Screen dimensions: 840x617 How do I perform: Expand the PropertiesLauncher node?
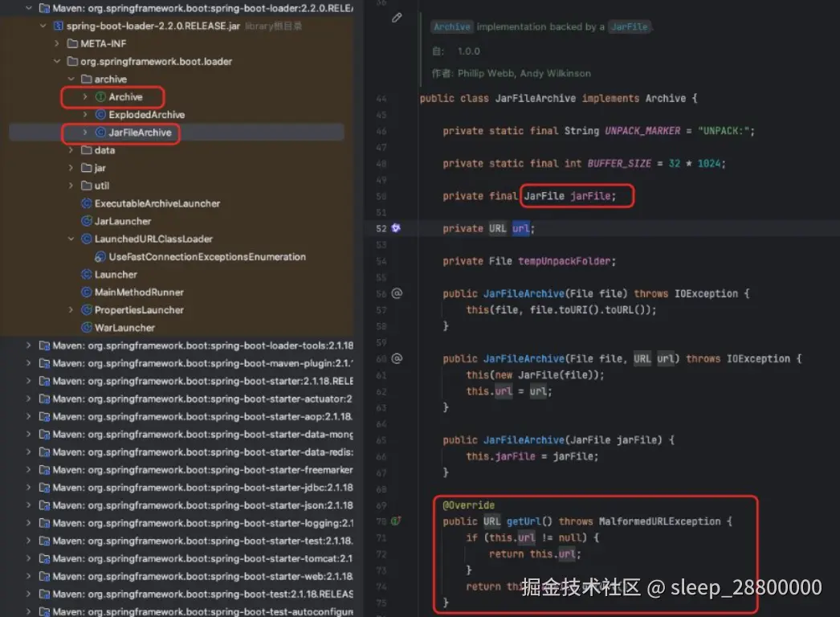(x=71, y=310)
